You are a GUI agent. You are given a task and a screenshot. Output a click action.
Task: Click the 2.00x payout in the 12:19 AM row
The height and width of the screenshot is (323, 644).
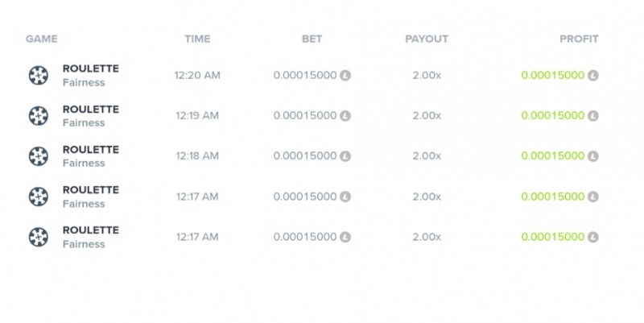[x=427, y=116]
